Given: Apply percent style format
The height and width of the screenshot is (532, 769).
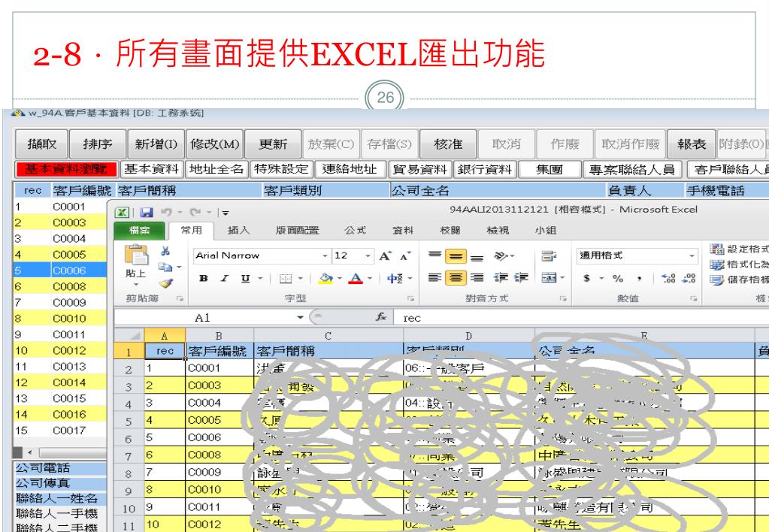Looking at the screenshot, I should 618,278.
